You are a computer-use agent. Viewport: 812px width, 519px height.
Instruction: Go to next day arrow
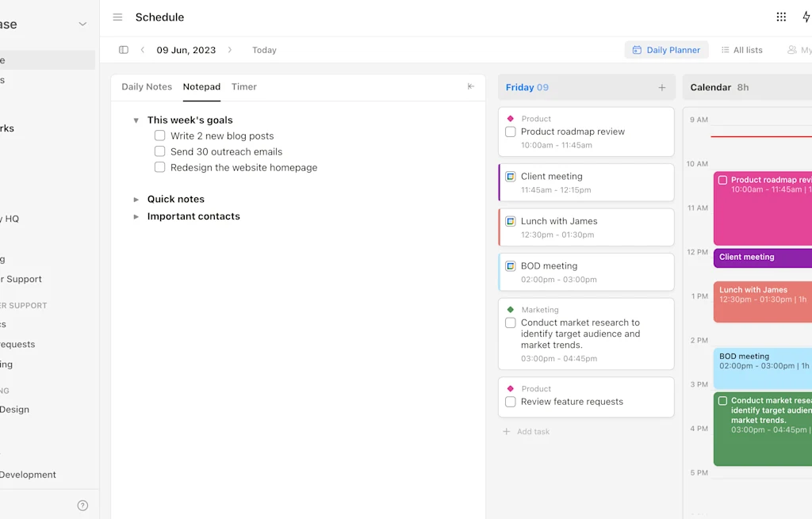coord(230,50)
